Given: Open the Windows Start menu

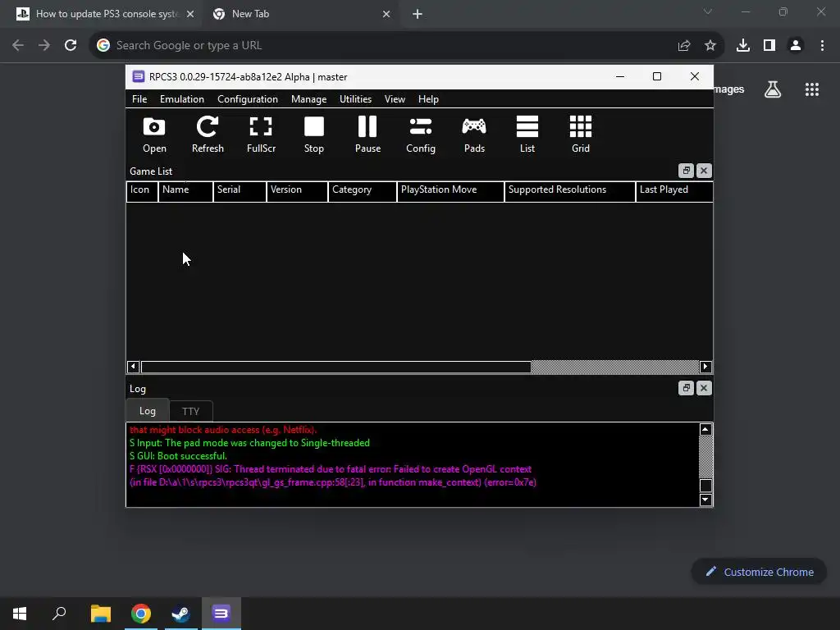Looking at the screenshot, I should pyautogui.click(x=20, y=614).
